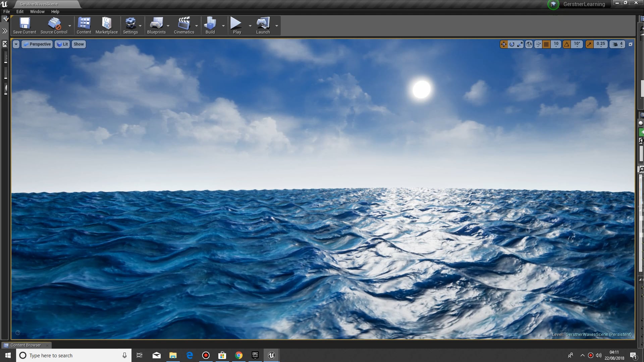Open Task View from taskbar

point(140,355)
